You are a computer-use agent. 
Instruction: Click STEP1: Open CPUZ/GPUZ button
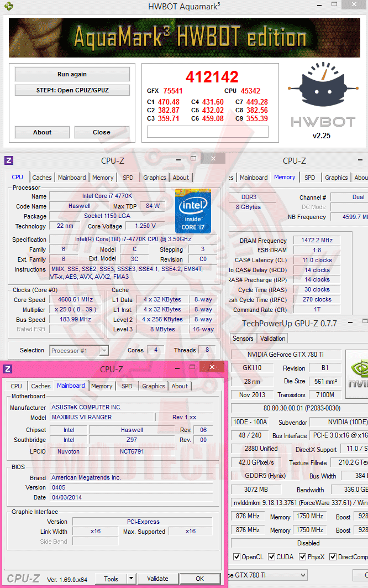tap(72, 90)
